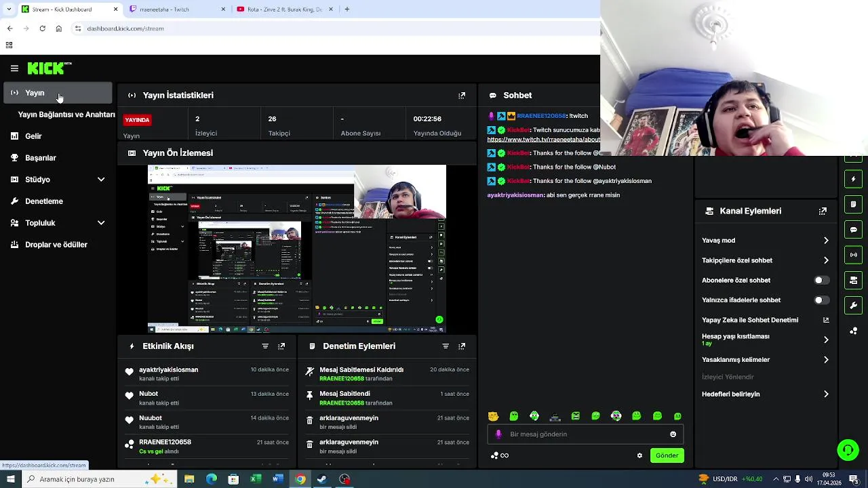Image resolution: width=868 pixels, height=488 pixels.
Task: Open chat settings gear next to Gönder
Action: 639,455
